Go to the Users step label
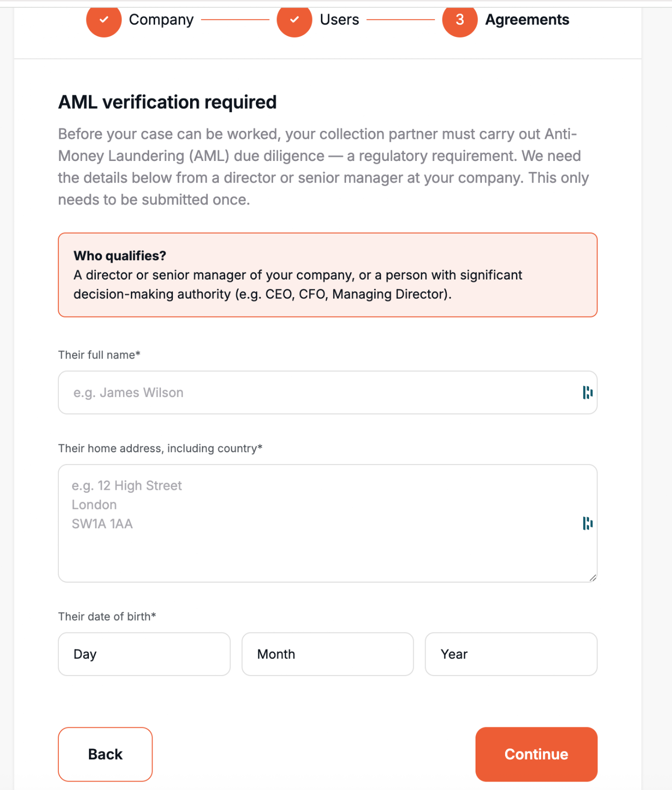Image resolution: width=672 pixels, height=790 pixels. 339,20
